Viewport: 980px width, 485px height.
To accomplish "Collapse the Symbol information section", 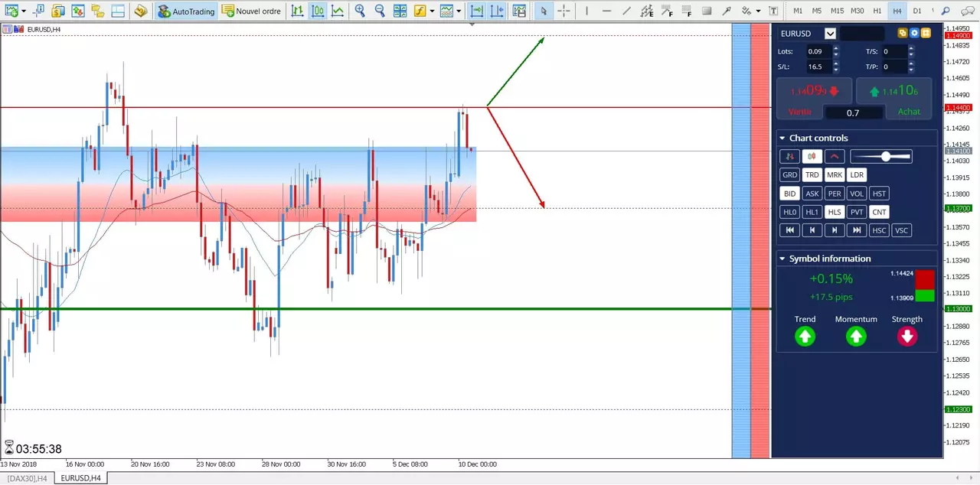I will [x=782, y=259].
